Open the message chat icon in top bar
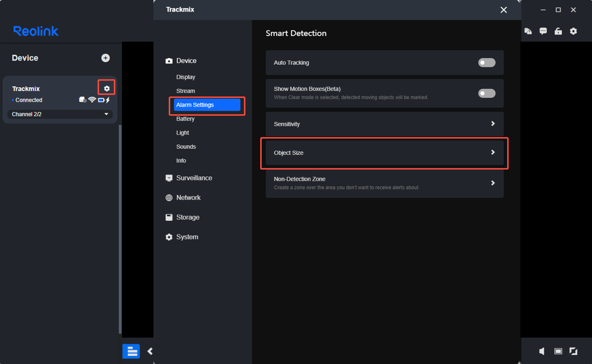 (543, 31)
